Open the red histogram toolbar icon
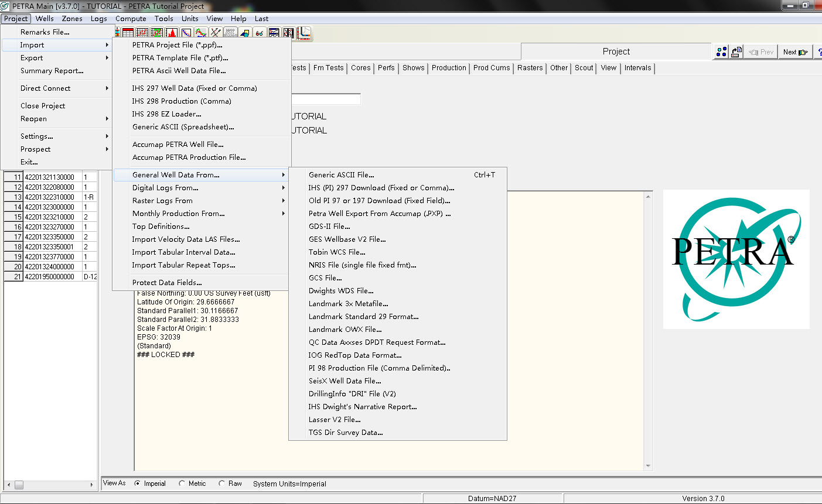 [x=172, y=33]
